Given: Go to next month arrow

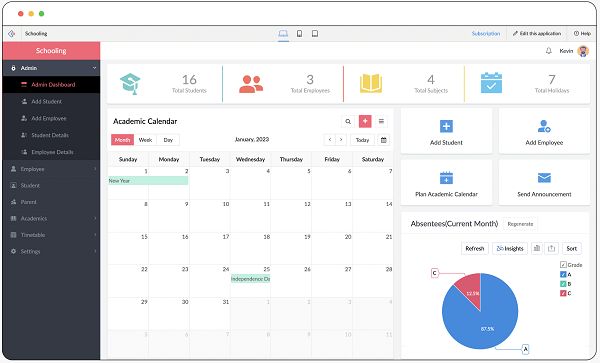Looking at the screenshot, I should tap(341, 140).
